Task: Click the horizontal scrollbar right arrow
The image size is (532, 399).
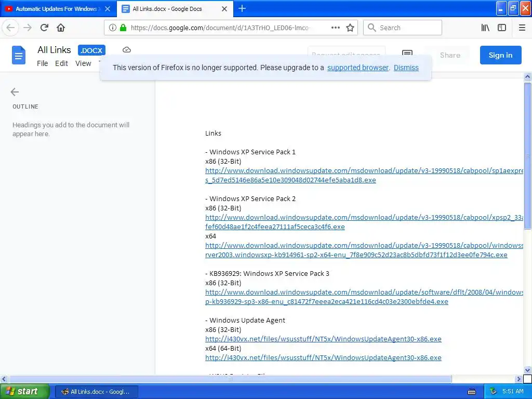Action: [x=518, y=379]
